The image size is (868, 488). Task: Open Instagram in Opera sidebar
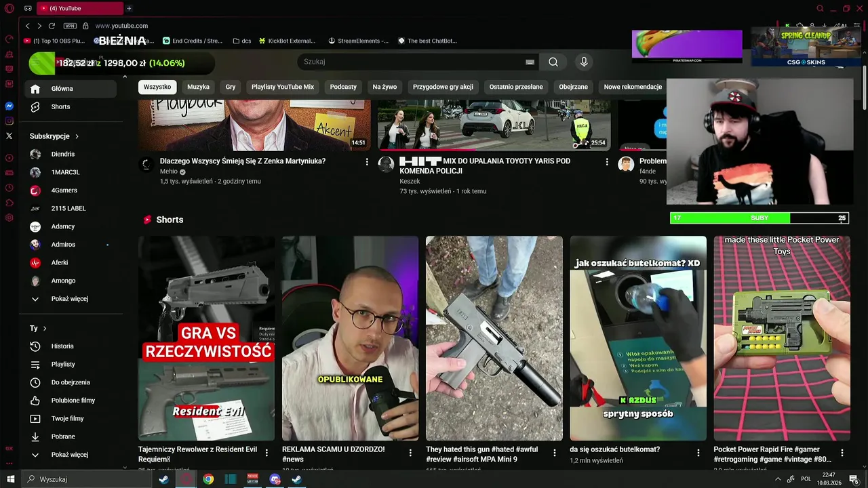coord(9,121)
